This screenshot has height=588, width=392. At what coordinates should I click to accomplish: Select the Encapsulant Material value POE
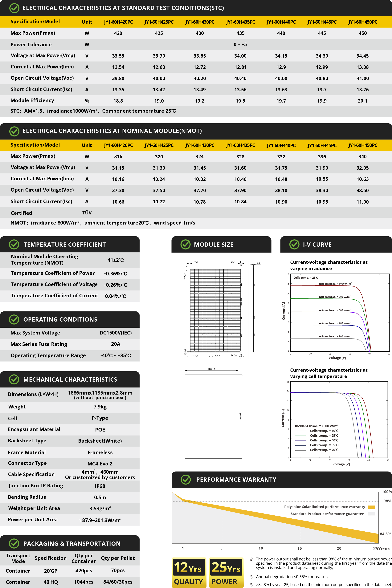100,430
